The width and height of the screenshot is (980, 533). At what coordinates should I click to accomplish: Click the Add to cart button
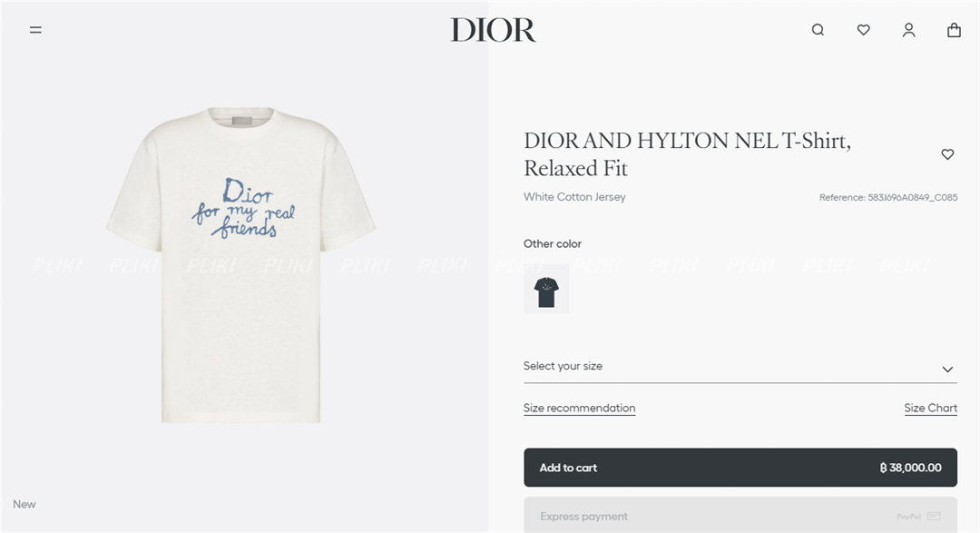[x=740, y=468]
